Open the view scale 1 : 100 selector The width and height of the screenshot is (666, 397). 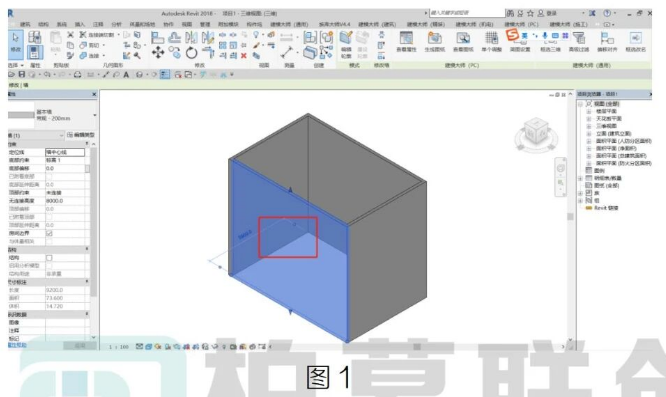[119, 347]
